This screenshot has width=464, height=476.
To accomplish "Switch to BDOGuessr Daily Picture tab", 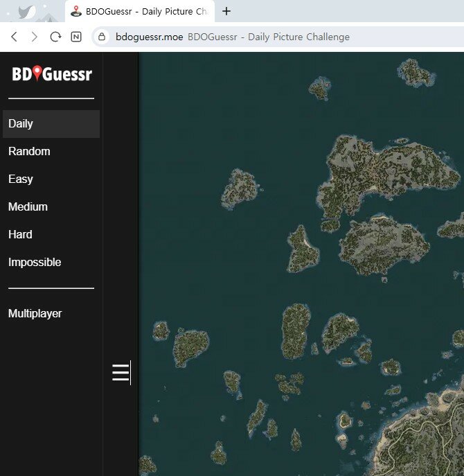I will [x=140, y=11].
